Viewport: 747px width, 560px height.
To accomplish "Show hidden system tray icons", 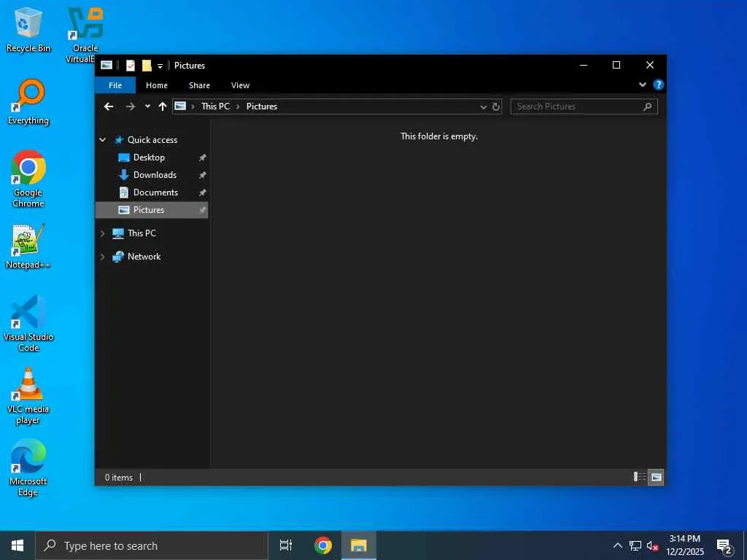I will [617, 545].
